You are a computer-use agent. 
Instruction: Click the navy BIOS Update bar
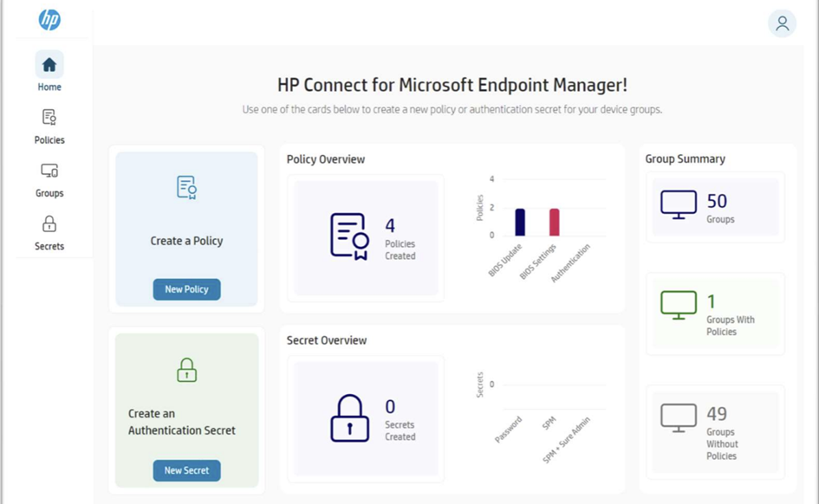pyautogui.click(x=520, y=223)
